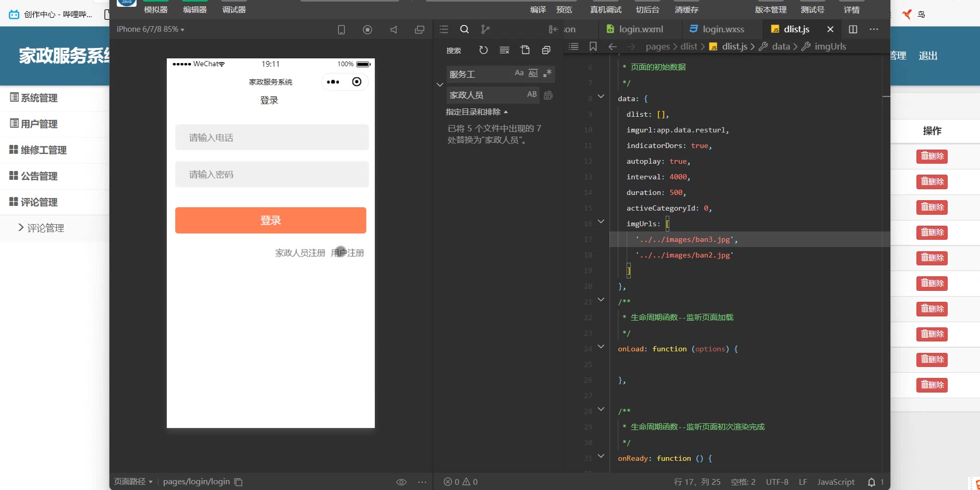Split the editor with the layout icon
Image resolution: width=980 pixels, height=490 pixels.
pos(853,29)
